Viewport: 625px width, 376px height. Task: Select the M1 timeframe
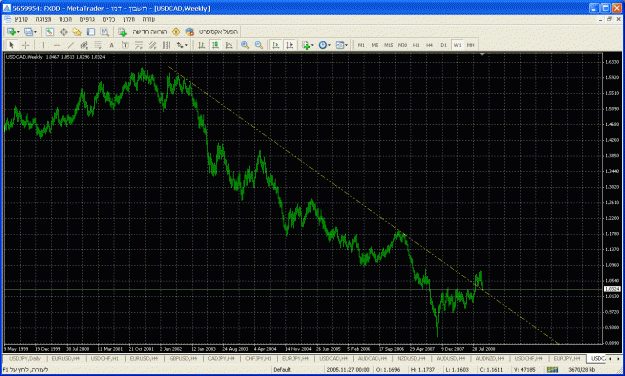(x=361, y=45)
